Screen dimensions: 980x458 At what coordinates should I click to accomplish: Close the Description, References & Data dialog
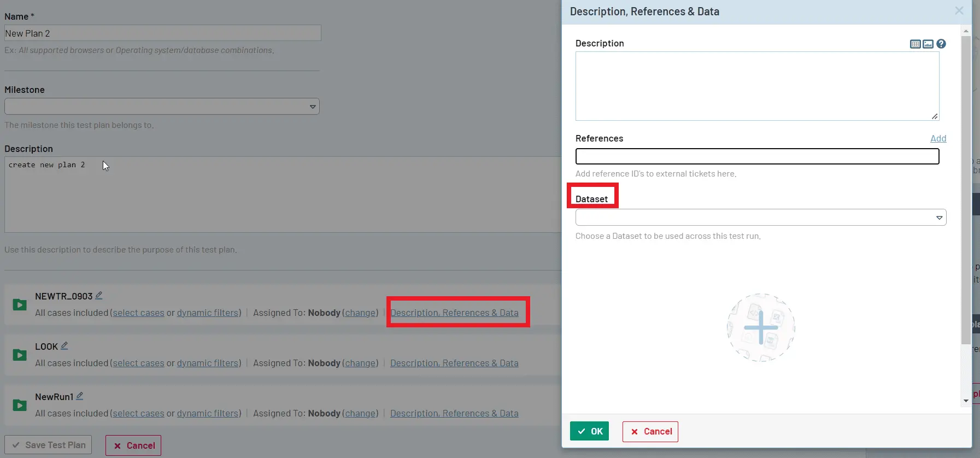[959, 10]
